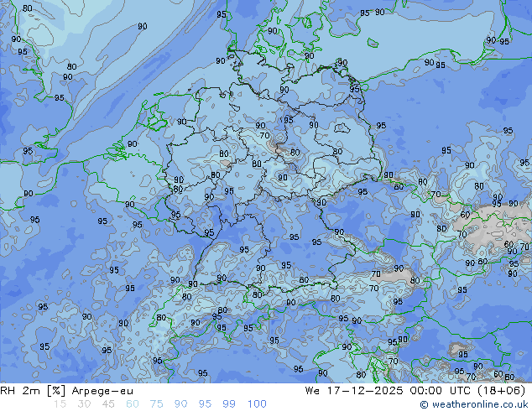This screenshot has width=532, height=411.
Task: Select the legend value 95 in bottom scale
Action: tap(205, 404)
